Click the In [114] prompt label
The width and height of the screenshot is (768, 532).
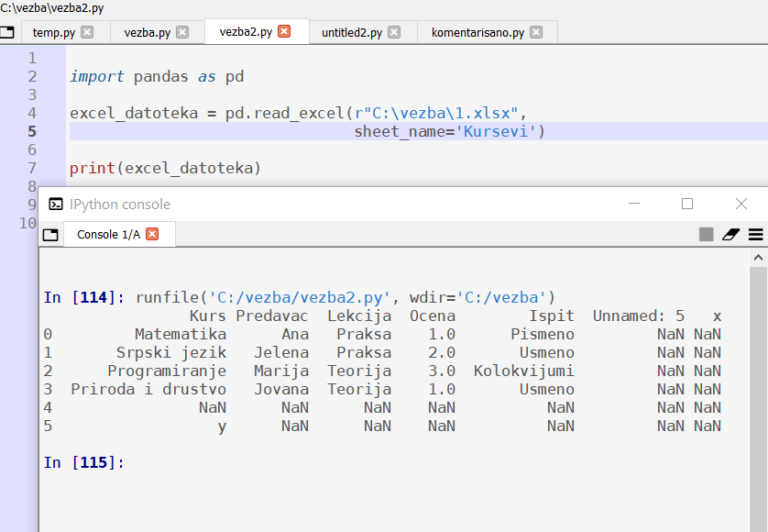(x=84, y=297)
